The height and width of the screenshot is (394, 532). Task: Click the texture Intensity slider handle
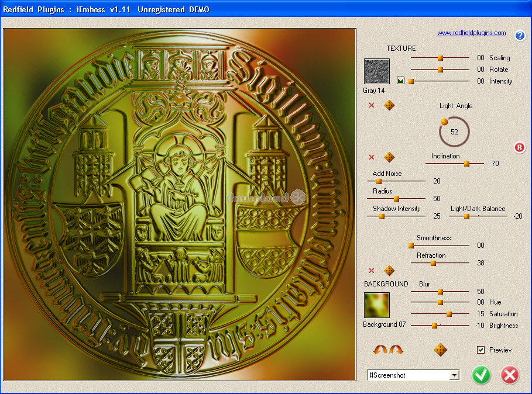411,81
